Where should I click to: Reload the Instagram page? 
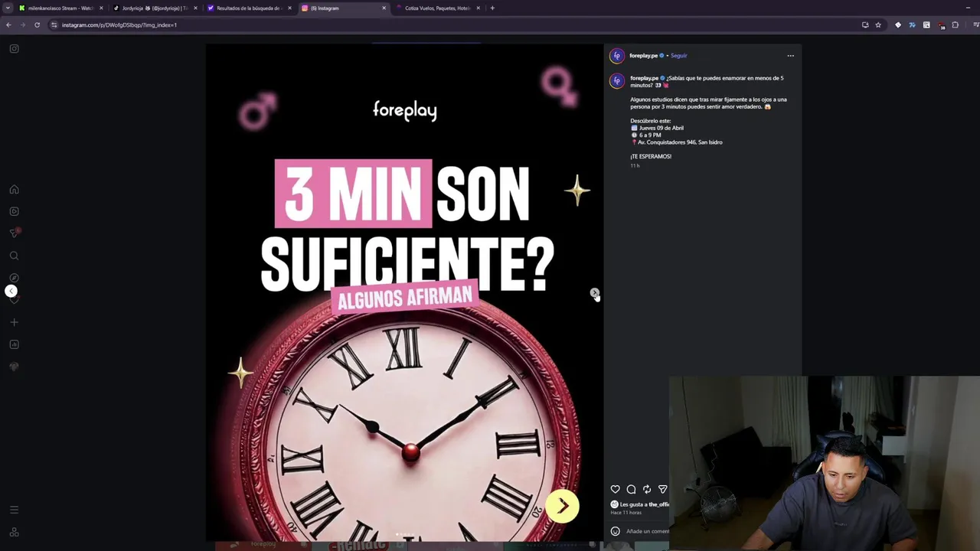[x=37, y=25]
